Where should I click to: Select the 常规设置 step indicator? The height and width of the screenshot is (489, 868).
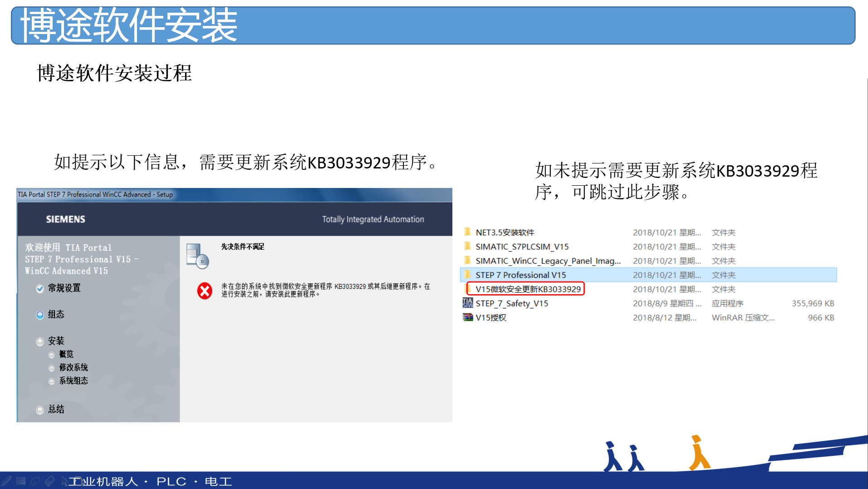tap(40, 288)
